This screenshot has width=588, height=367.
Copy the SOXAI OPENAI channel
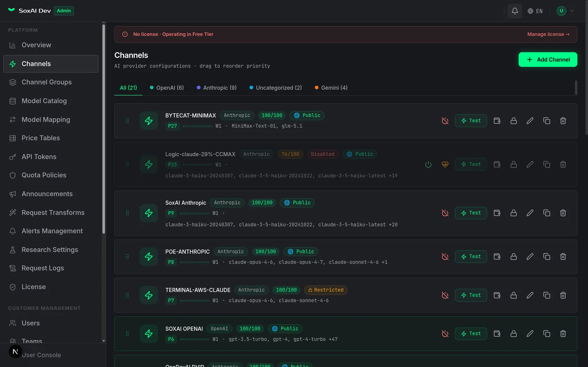[546, 333]
